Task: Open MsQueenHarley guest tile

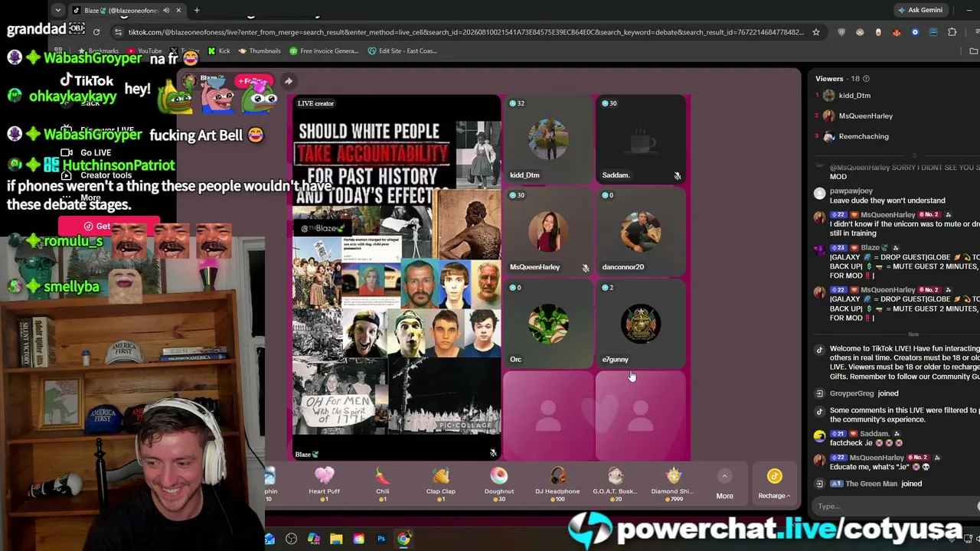Action: point(548,231)
